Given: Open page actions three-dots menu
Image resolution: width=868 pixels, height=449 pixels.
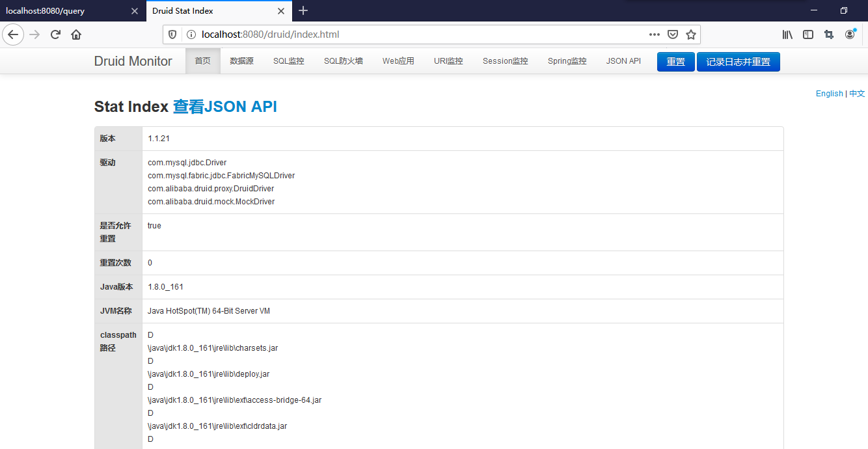Looking at the screenshot, I should coord(655,34).
